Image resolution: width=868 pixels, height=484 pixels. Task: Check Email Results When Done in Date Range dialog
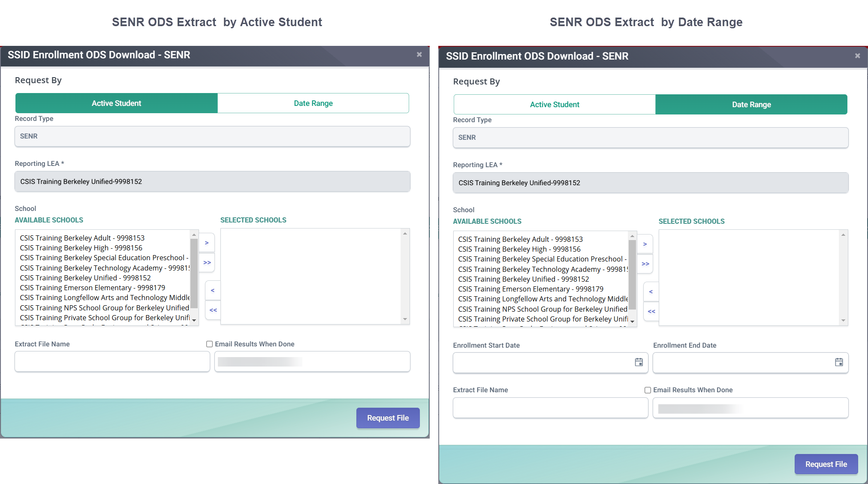pos(648,390)
